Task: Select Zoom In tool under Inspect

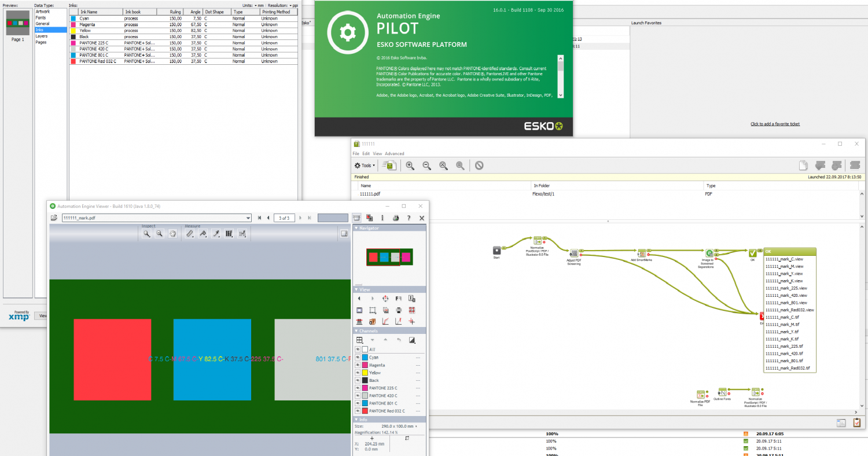Action: (x=147, y=234)
